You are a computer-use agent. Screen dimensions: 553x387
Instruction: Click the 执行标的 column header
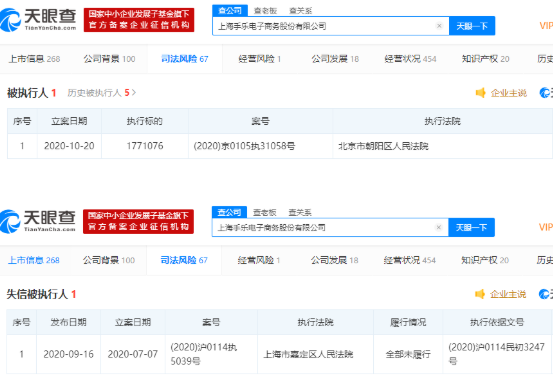(145, 121)
